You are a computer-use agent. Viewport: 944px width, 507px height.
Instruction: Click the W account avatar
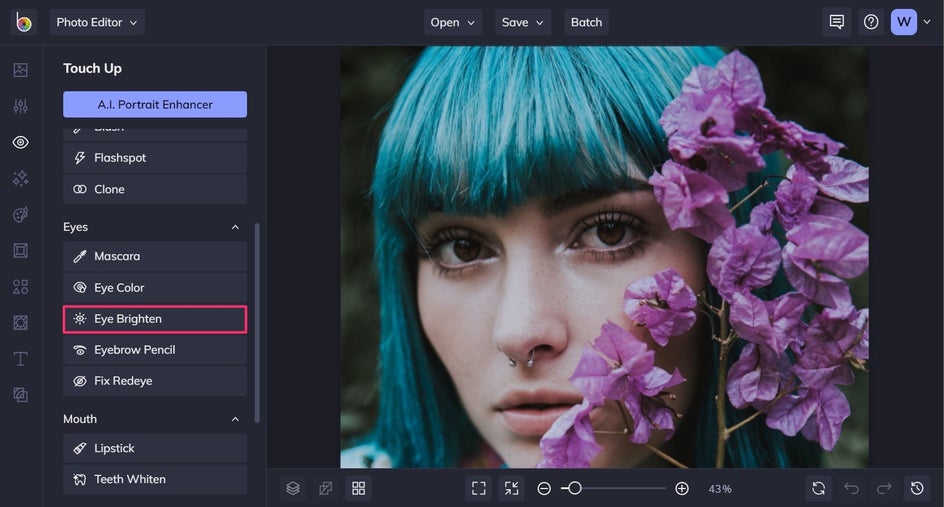[904, 22]
